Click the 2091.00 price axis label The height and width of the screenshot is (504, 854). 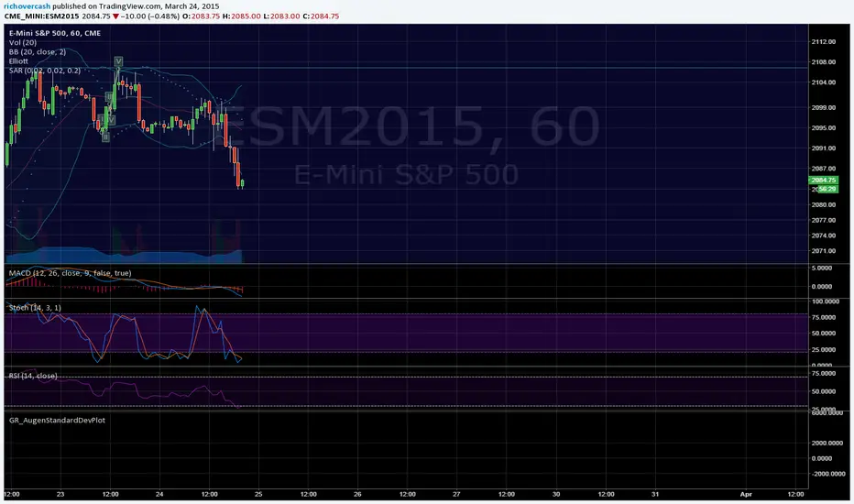point(823,148)
